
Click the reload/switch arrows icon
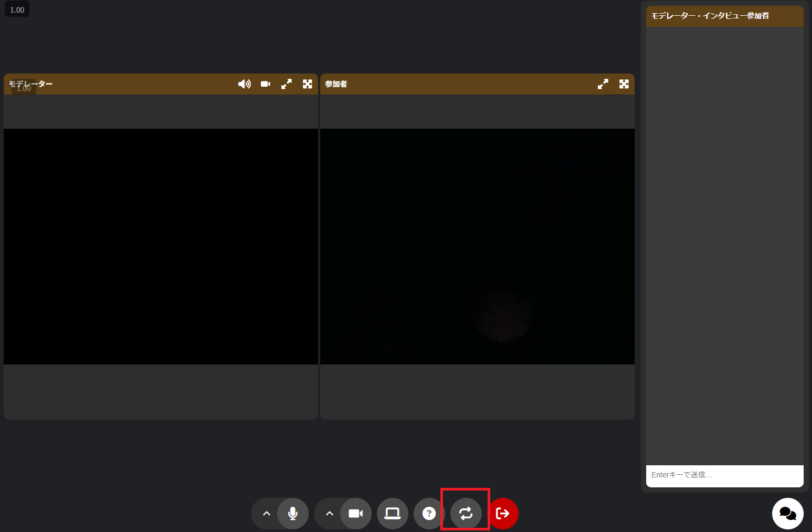466,513
